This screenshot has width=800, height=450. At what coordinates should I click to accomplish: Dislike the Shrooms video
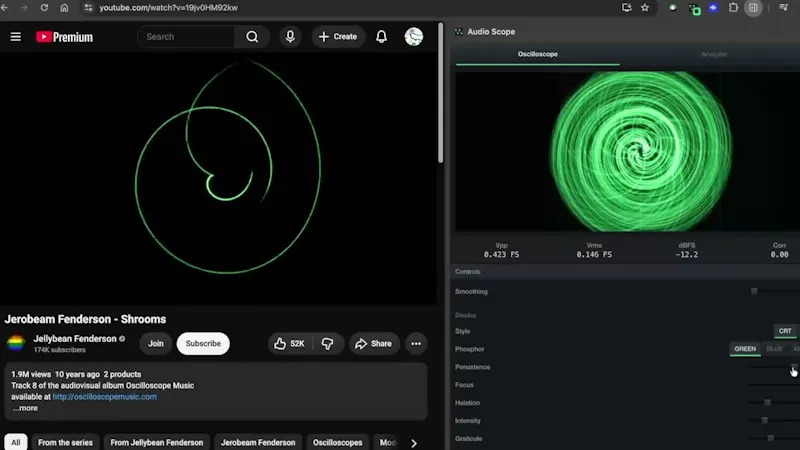pos(327,344)
